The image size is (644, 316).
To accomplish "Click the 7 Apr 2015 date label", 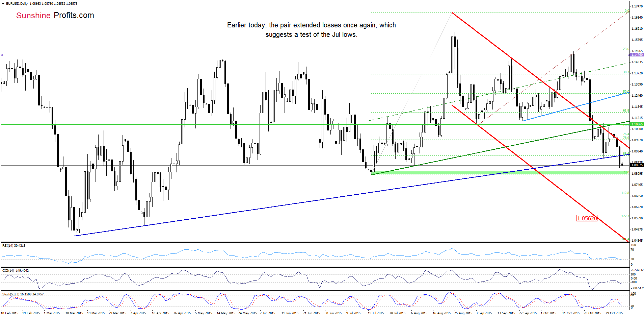I will coord(138,313).
